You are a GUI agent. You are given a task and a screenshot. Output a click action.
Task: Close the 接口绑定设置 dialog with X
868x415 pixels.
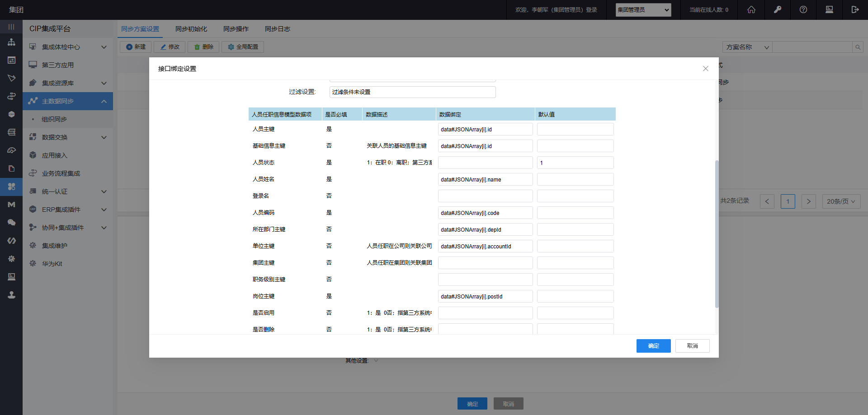(x=705, y=69)
